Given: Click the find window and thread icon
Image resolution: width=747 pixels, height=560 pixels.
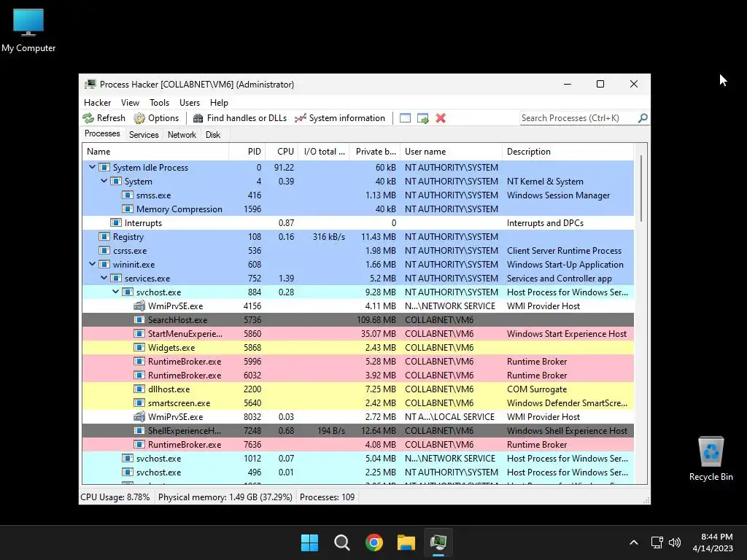Looking at the screenshot, I should point(422,118).
